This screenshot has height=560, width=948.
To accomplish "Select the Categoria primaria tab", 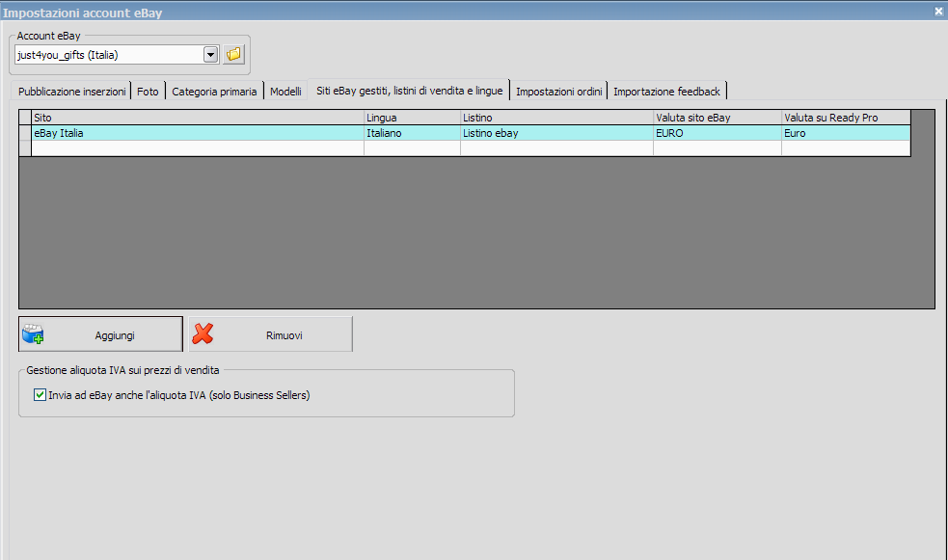I will click(214, 92).
